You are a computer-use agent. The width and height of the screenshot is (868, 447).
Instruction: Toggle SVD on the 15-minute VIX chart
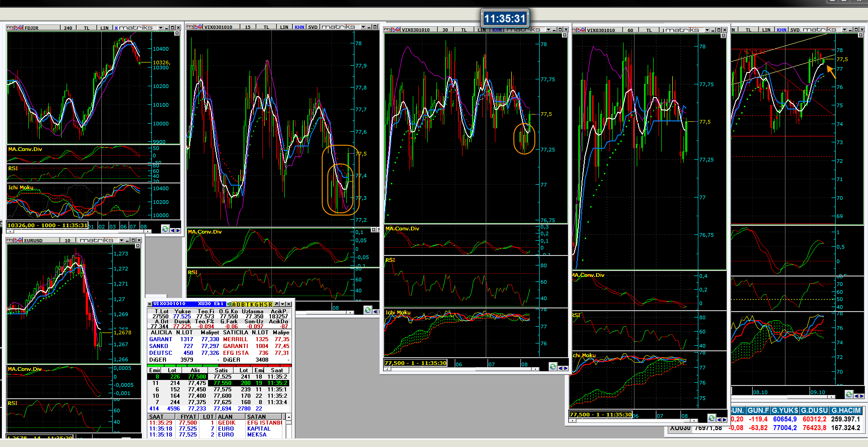click(313, 27)
